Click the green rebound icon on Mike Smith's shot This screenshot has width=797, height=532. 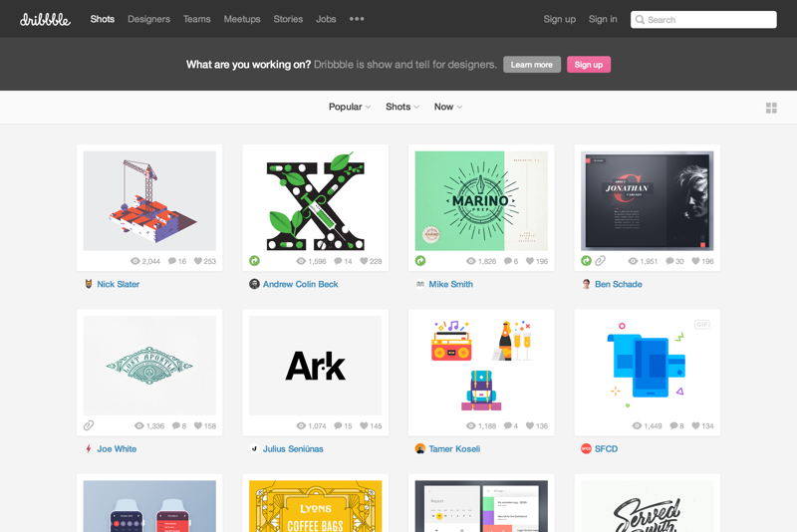point(420,261)
